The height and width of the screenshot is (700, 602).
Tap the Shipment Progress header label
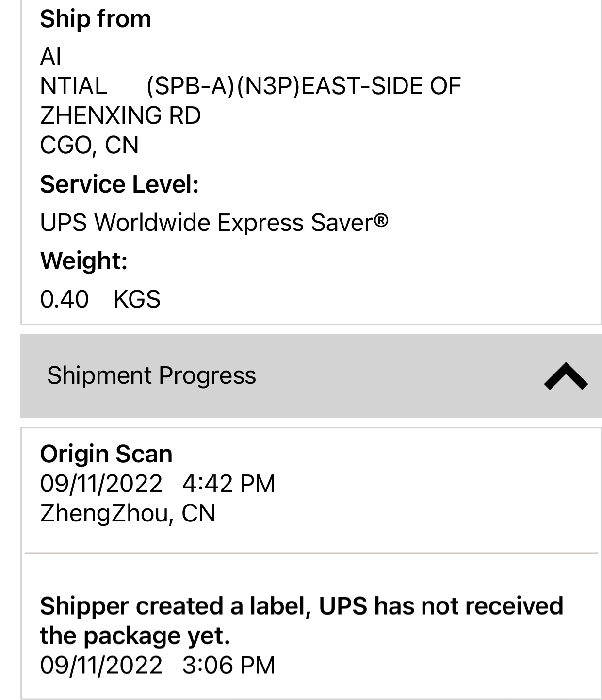(x=151, y=375)
